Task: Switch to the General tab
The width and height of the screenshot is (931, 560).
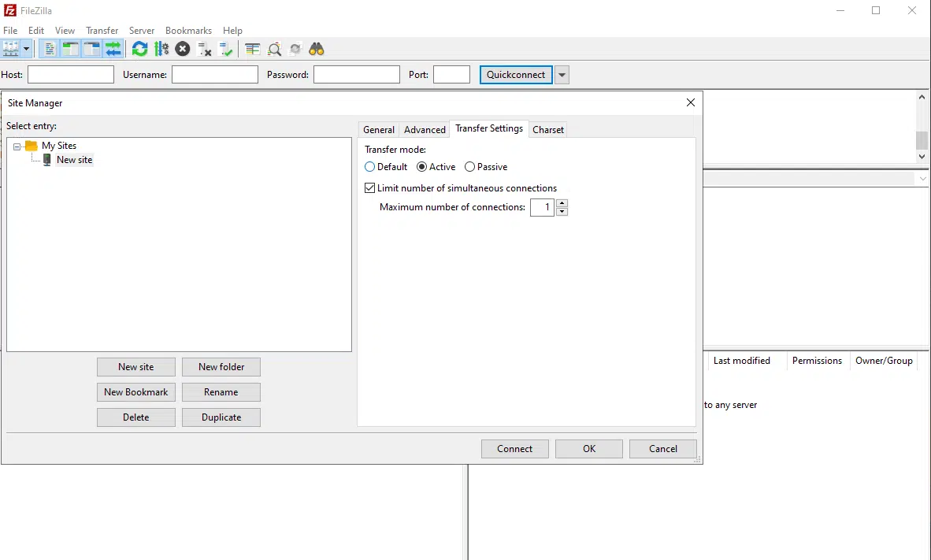Action: pos(378,129)
